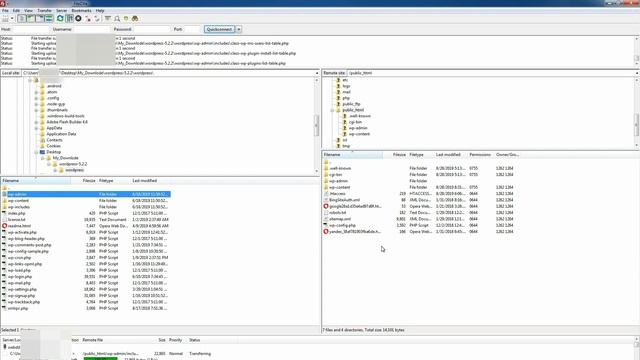Select public_ftp folder in remote tree
Viewport: 640px width, 360px height.
coord(351,104)
